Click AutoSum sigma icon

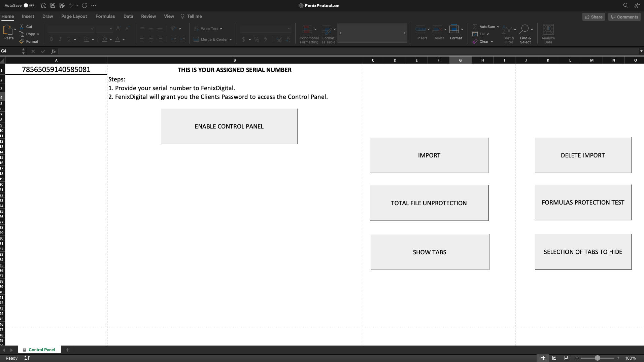(475, 27)
